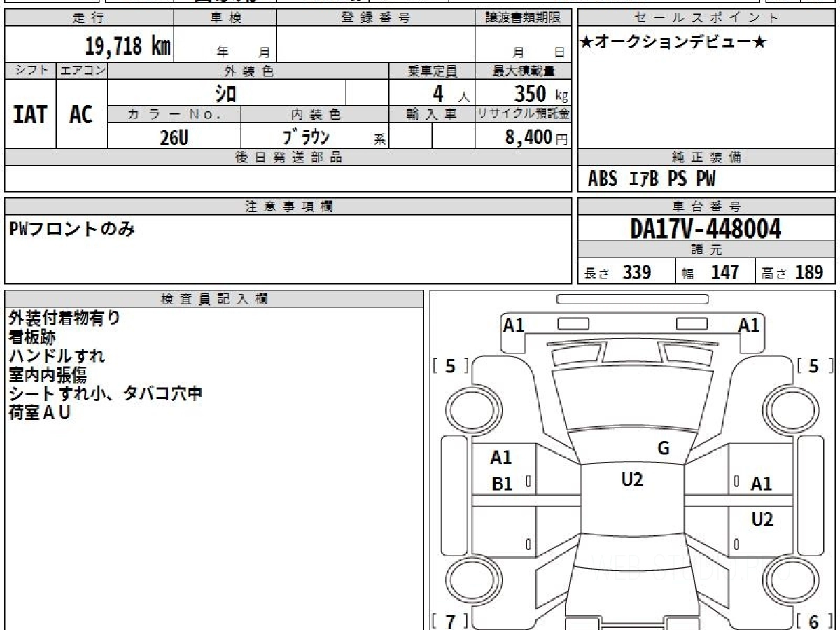Select the inspector note 室内内張傷
The height and width of the screenshot is (630, 840).
click(x=48, y=374)
